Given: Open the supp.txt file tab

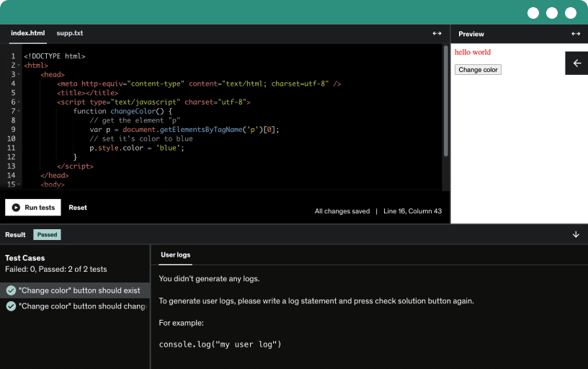Looking at the screenshot, I should pos(70,33).
